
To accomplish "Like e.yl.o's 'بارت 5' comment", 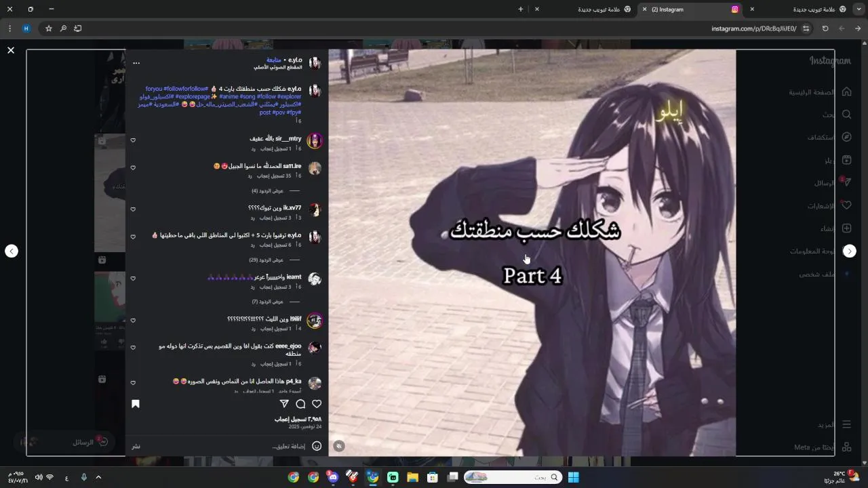I will pyautogui.click(x=133, y=237).
